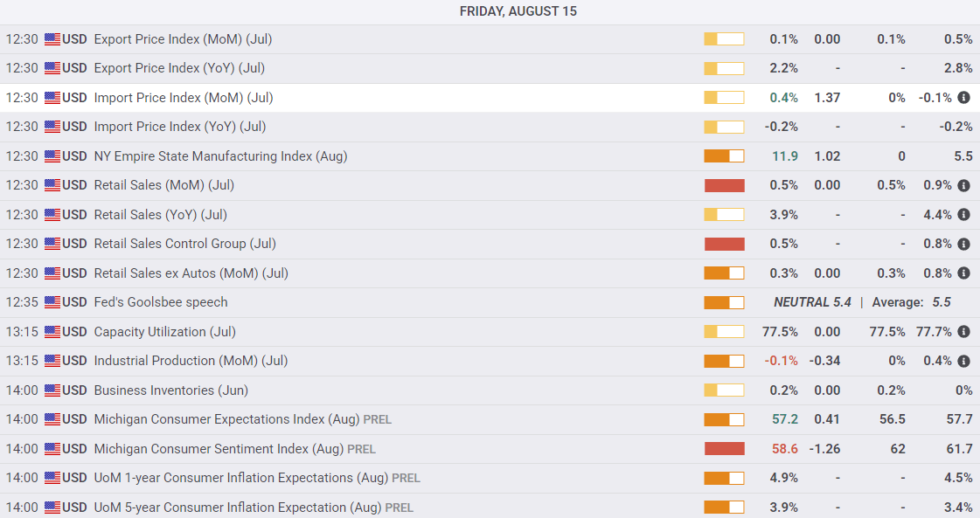Click info icon on Import Price Index (MoM) row
Image resolution: width=980 pixels, height=518 pixels.
tap(963, 98)
